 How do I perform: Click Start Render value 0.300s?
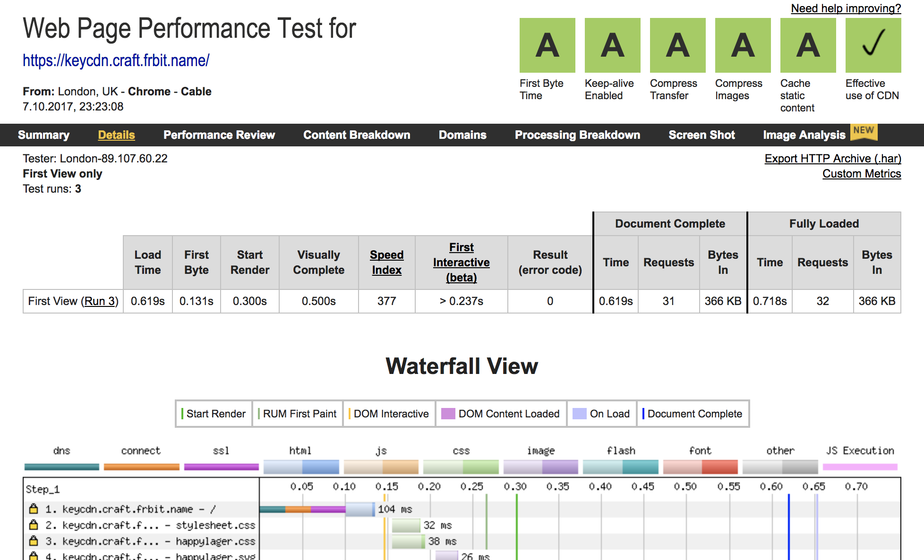click(x=250, y=301)
